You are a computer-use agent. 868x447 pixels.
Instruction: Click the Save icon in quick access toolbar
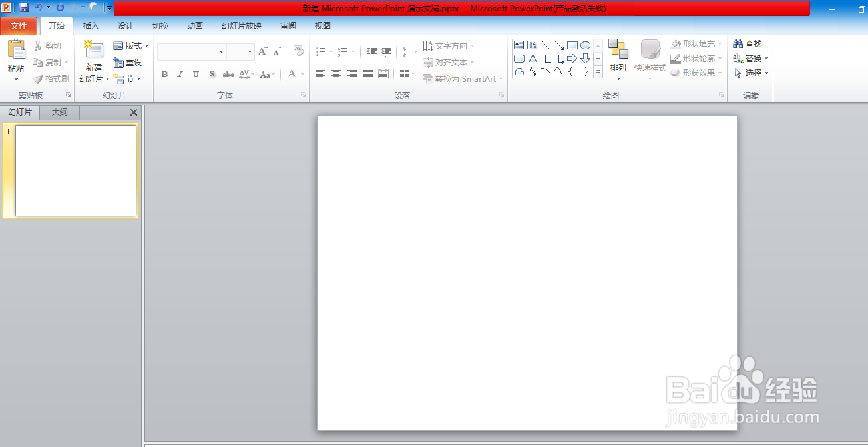24,7
